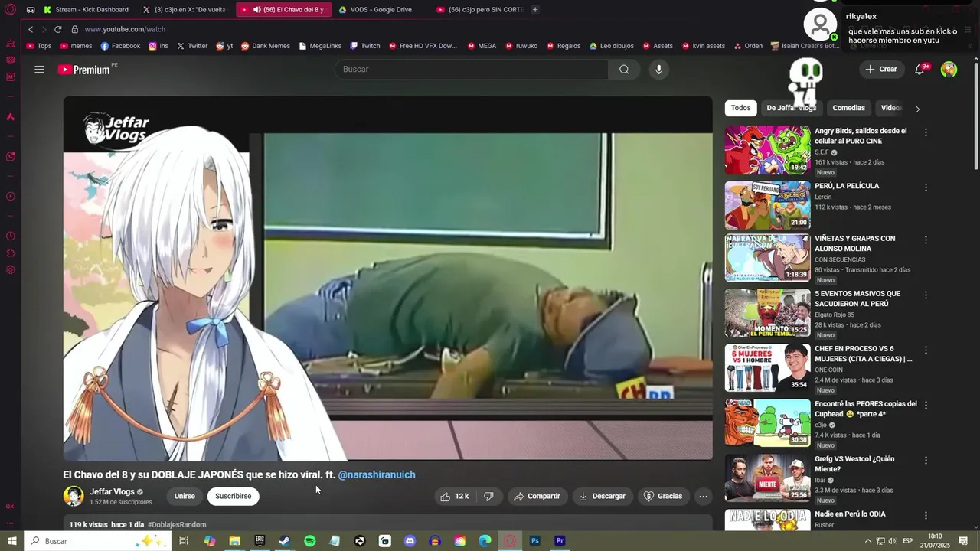This screenshot has width=980, height=551.
Task: Open Premiere Pro from the taskbar
Action: pyautogui.click(x=560, y=541)
